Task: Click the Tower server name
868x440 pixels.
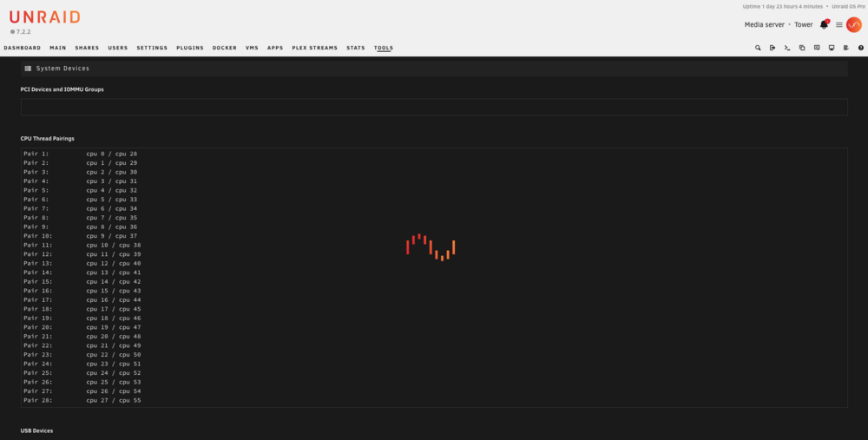Action: click(803, 25)
